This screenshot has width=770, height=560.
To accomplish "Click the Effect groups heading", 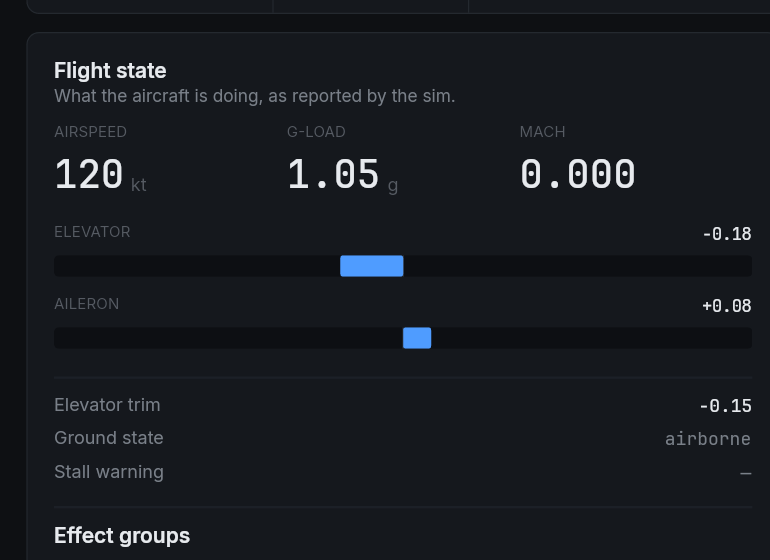I will click(x=122, y=536).
